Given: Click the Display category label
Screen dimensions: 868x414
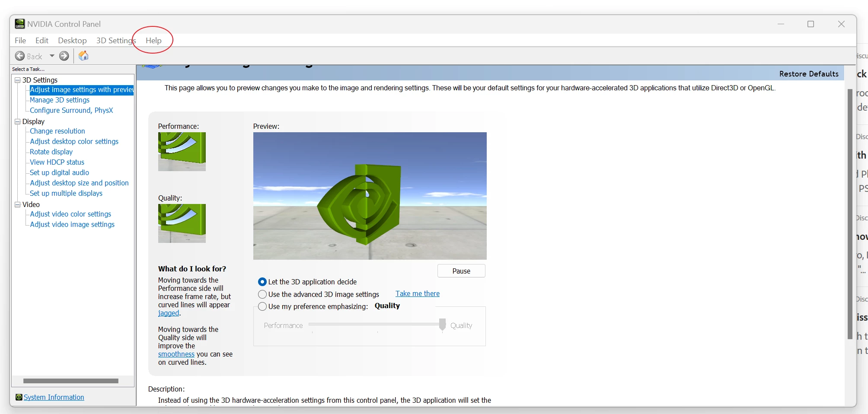Looking at the screenshot, I should 33,121.
